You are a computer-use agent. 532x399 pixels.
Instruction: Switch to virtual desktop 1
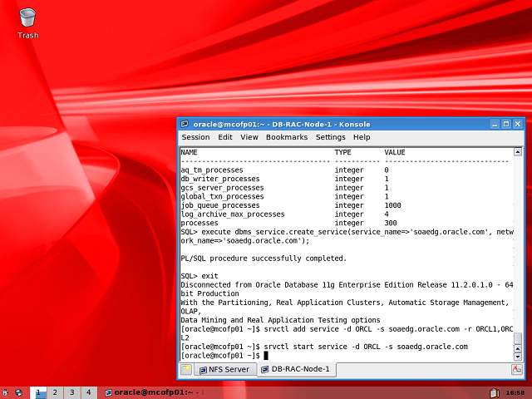pos(38,392)
